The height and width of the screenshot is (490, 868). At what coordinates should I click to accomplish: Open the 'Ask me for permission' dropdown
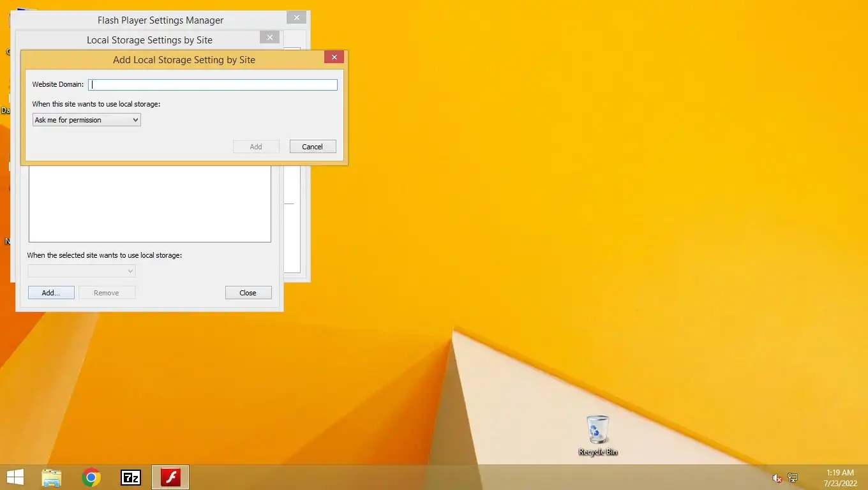click(x=86, y=120)
